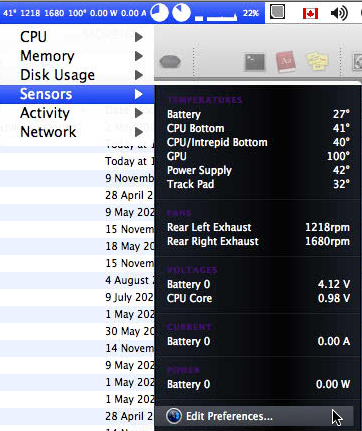
Task: Expand the Disk Usage submenu arrow
Action: [x=139, y=75]
